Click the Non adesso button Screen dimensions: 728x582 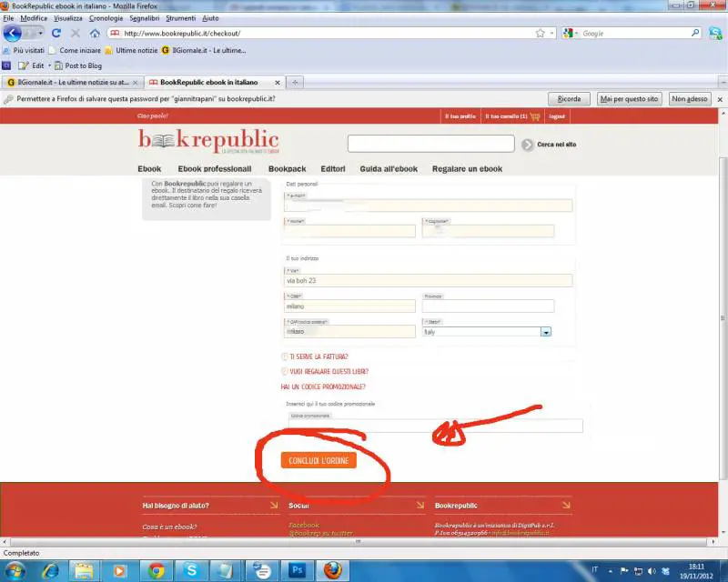[690, 99]
